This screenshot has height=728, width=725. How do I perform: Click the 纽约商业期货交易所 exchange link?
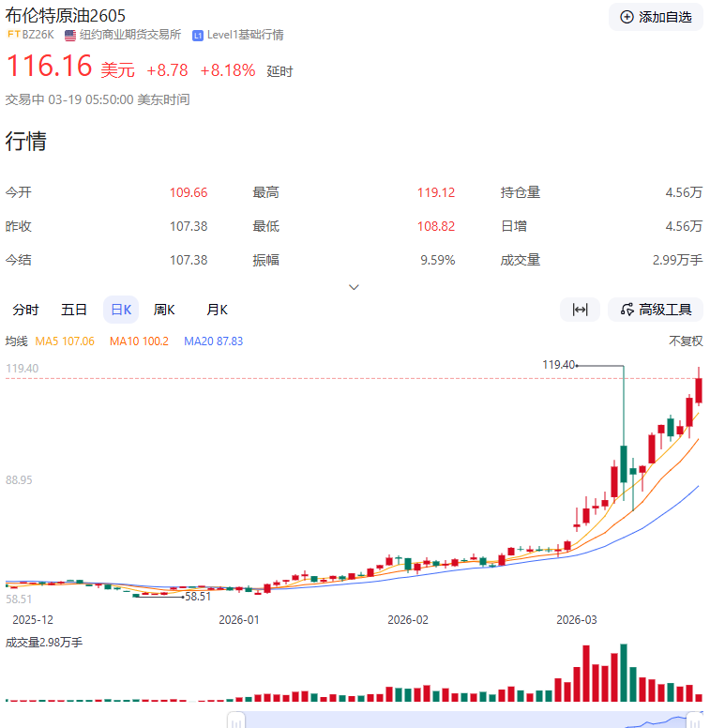130,35
